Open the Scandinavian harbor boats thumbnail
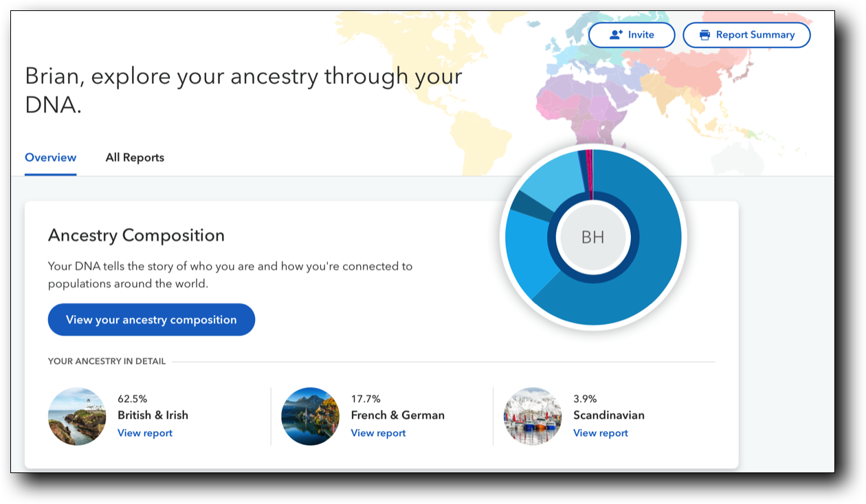866x504 pixels. (x=533, y=417)
